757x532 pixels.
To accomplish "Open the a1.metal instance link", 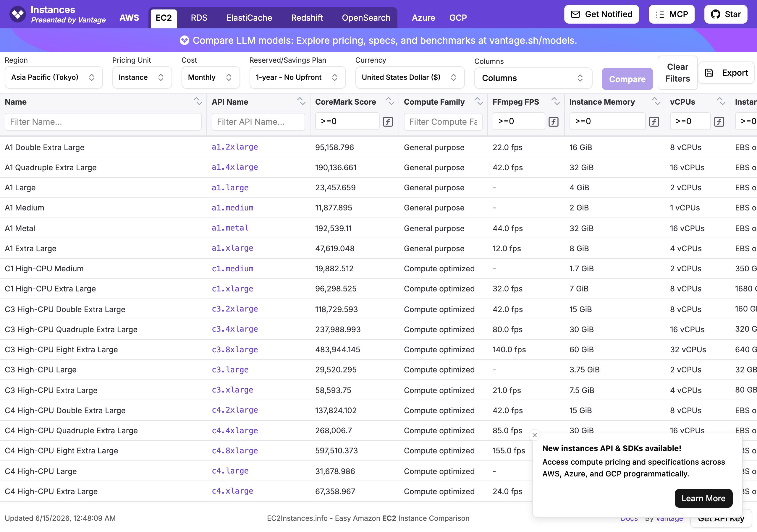I will coord(230,228).
